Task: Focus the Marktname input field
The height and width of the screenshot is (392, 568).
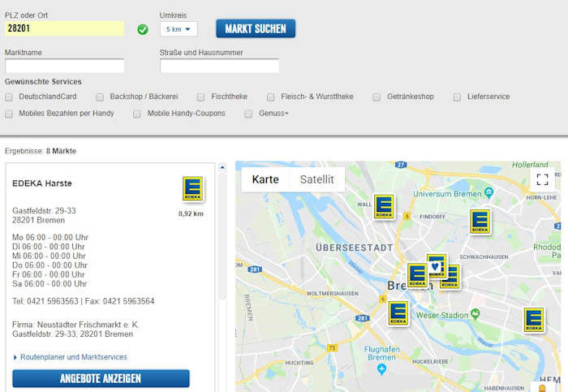Action: click(64, 66)
